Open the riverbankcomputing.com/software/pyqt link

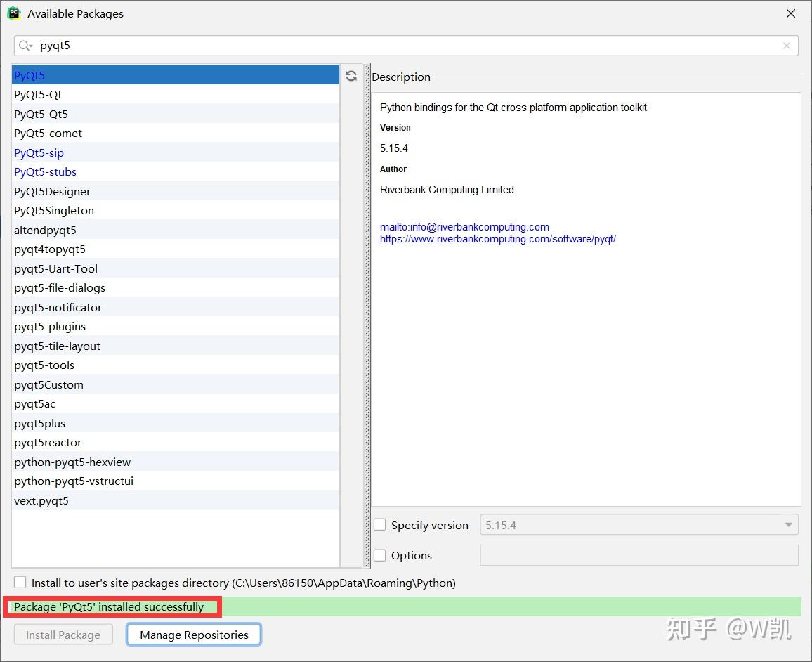[497, 239]
